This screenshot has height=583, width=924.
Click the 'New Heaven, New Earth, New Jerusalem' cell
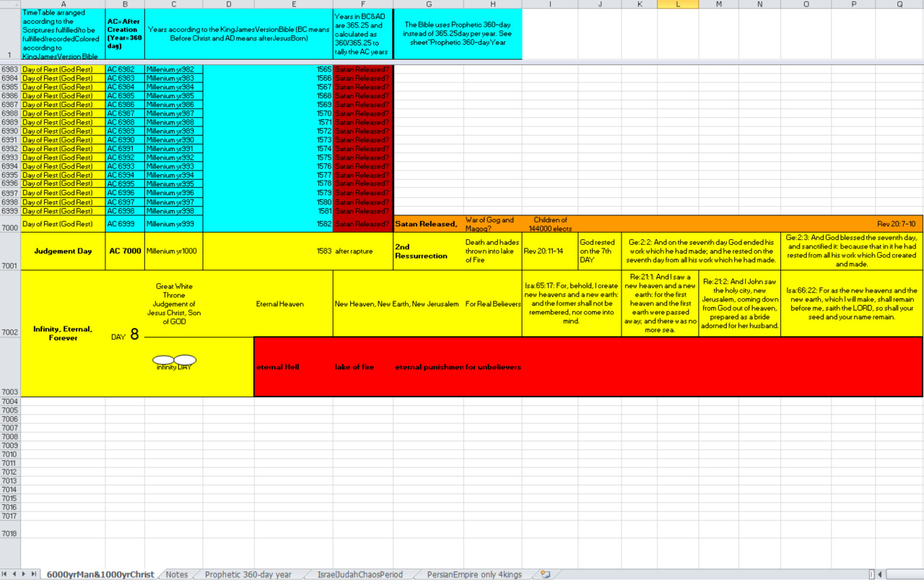(x=397, y=303)
